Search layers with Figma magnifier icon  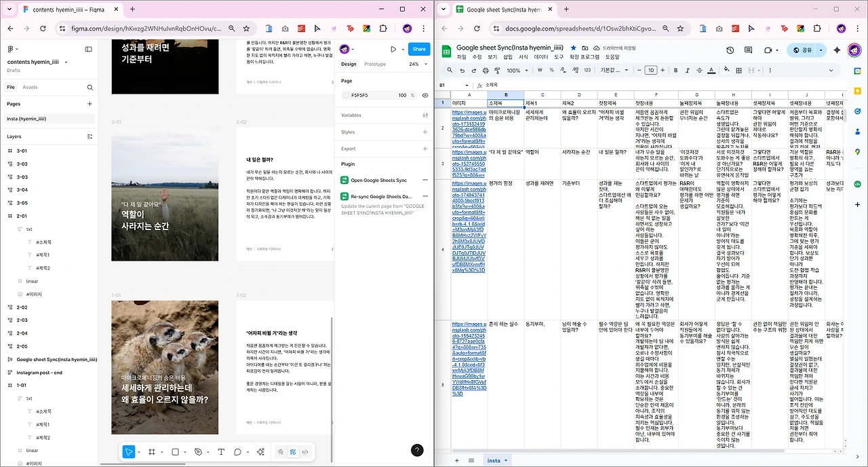pyautogui.click(x=90, y=88)
